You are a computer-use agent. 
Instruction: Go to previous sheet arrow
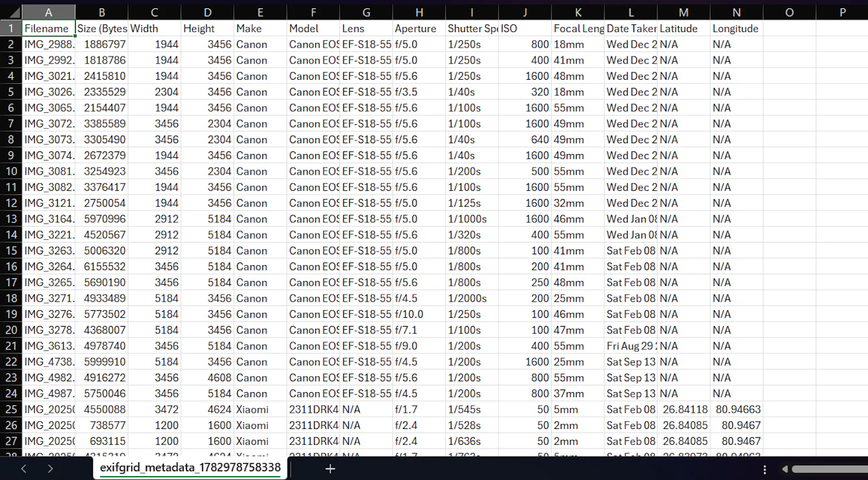coord(23,469)
